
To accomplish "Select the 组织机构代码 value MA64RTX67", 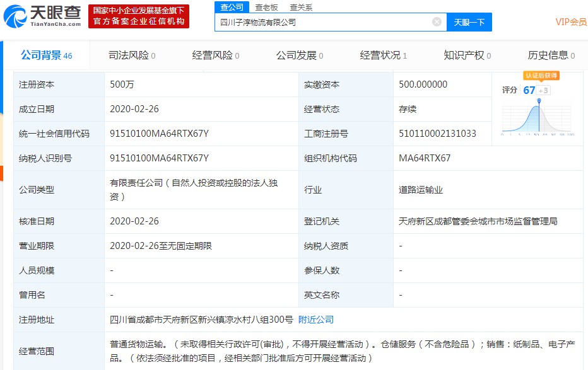I will (425, 158).
